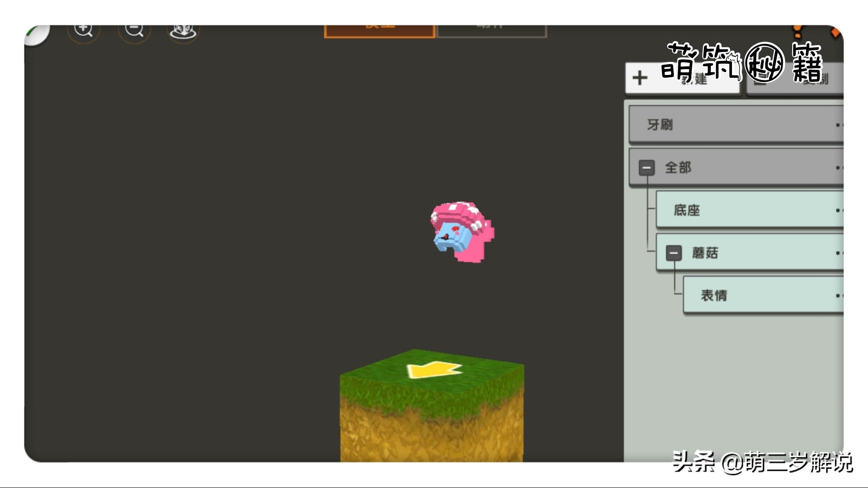Collapse the 全部 group

pos(647,168)
